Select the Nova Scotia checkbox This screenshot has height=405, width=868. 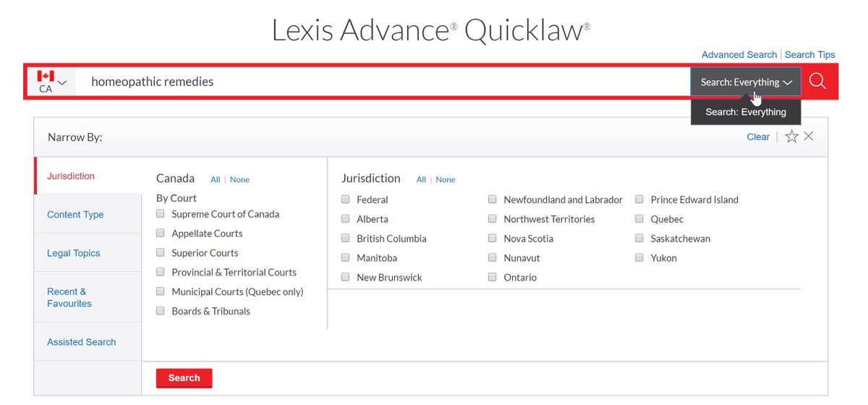pos(492,238)
